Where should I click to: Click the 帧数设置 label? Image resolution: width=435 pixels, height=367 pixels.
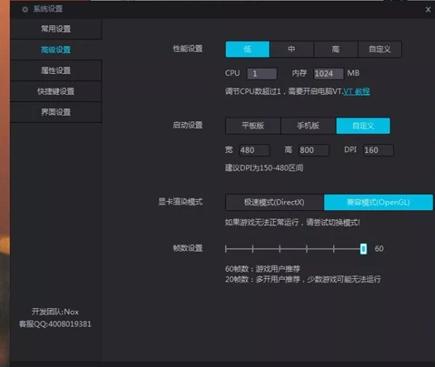[188, 248]
